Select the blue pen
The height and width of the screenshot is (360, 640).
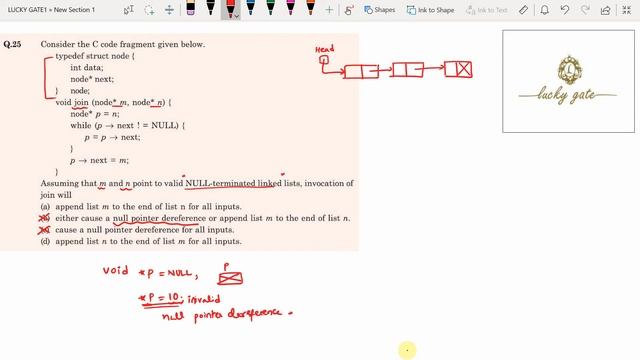(x=250, y=8)
